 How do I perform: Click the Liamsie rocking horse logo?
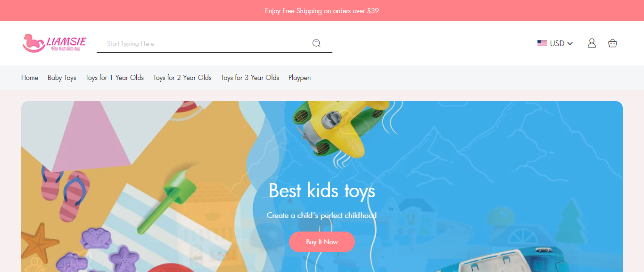click(x=54, y=43)
